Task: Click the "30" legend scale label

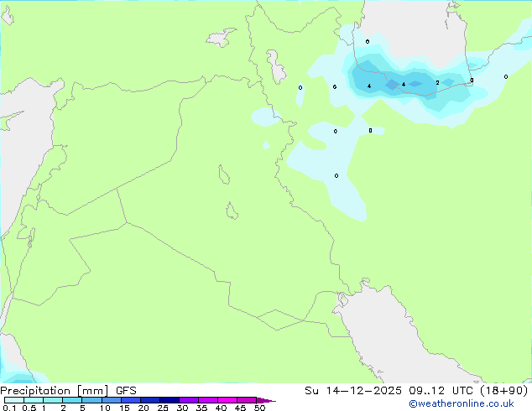Action: 182,408
